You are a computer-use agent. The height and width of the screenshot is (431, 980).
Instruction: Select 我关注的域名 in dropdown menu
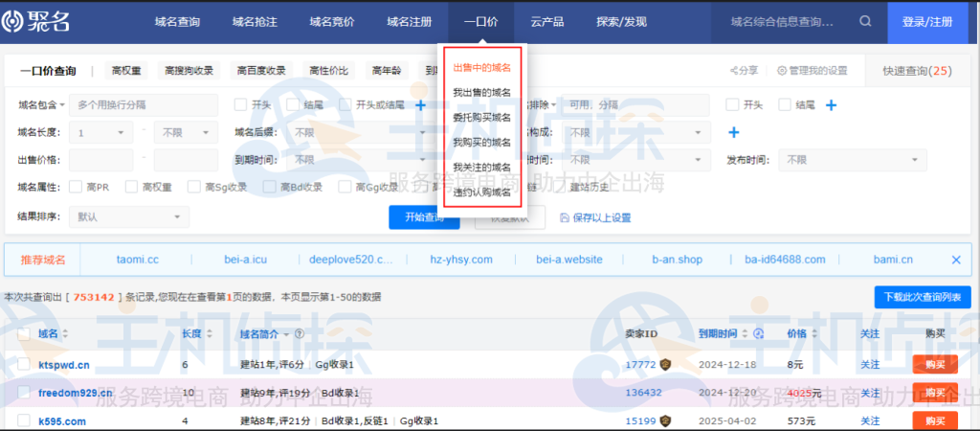tap(482, 168)
